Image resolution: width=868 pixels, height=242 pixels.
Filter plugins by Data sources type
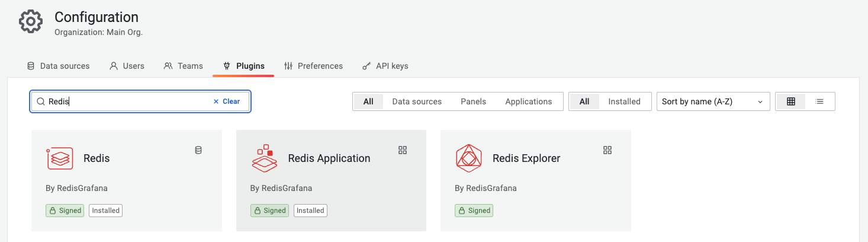click(417, 101)
